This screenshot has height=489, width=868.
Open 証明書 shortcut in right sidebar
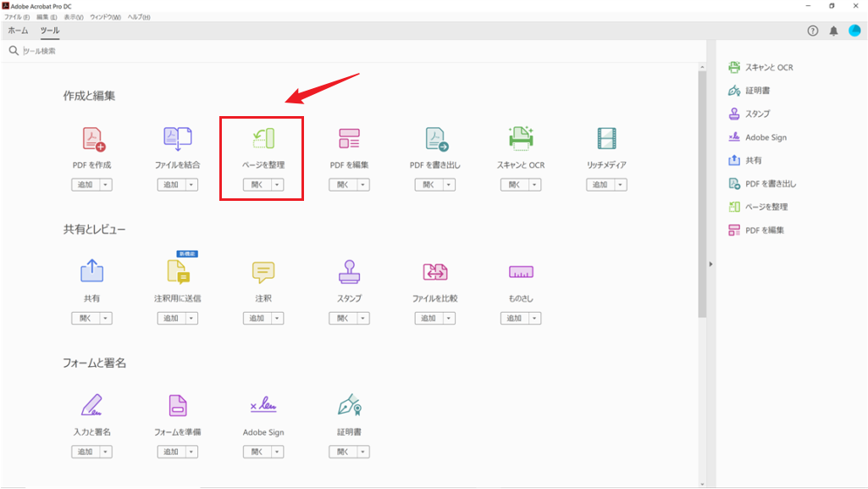tap(749, 91)
